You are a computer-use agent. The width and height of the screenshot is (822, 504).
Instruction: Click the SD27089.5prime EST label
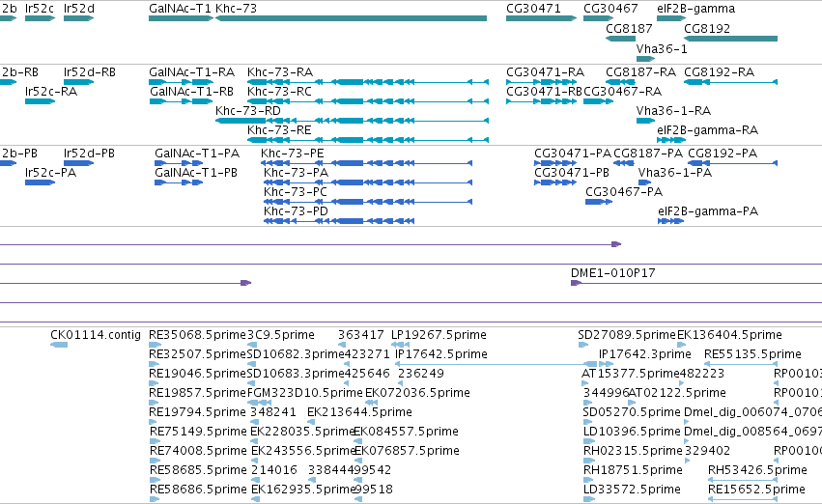point(627,334)
